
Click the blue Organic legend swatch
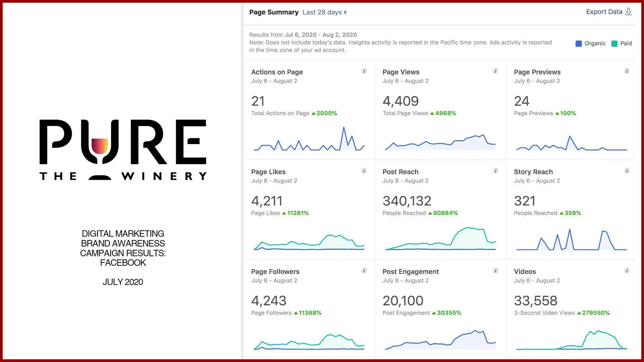pos(579,44)
